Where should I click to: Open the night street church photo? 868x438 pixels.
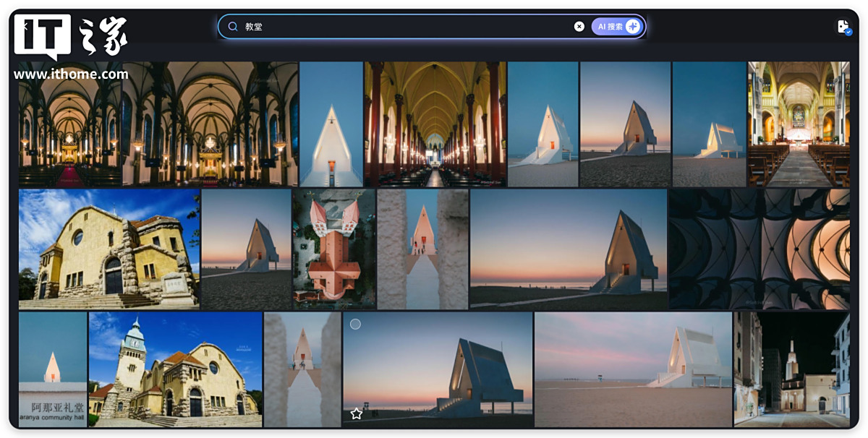tap(791, 369)
